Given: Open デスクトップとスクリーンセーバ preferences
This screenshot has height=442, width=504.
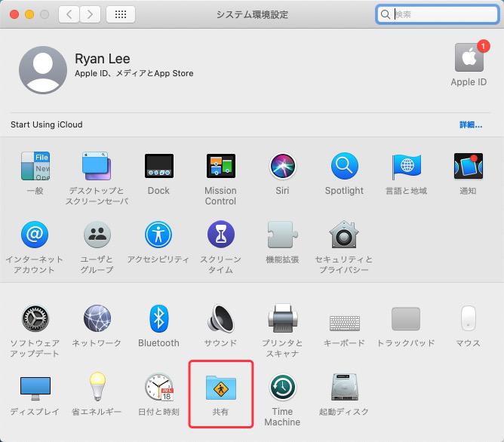Looking at the screenshot, I should coord(97,166).
